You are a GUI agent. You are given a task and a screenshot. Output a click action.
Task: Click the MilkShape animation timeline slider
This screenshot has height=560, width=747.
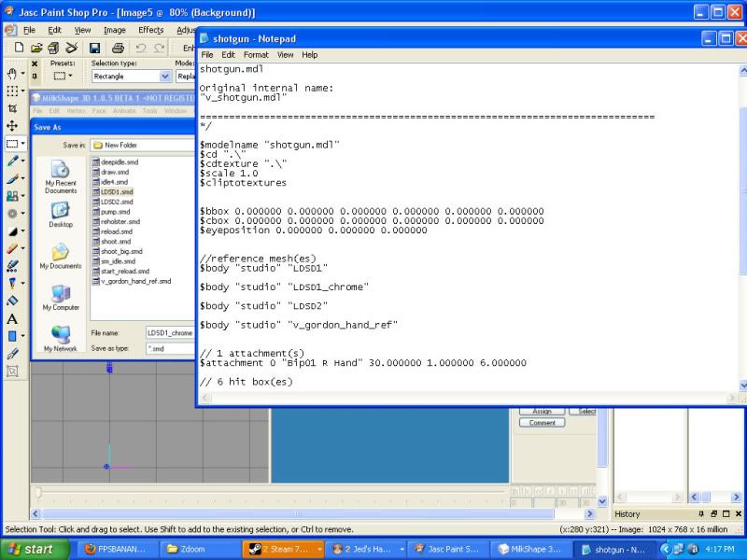pyautogui.click(x=38, y=492)
